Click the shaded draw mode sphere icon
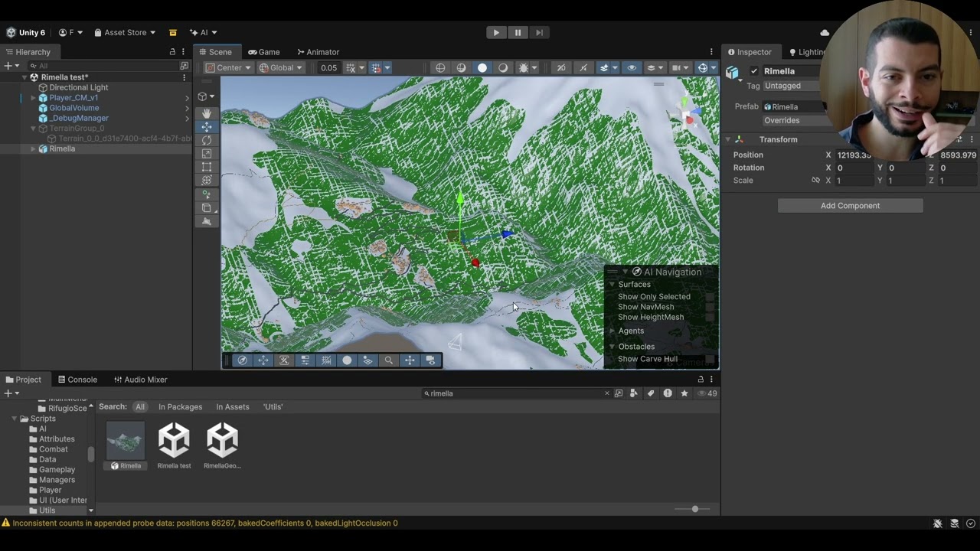Screen dimensions: 980x551 coord(482,68)
